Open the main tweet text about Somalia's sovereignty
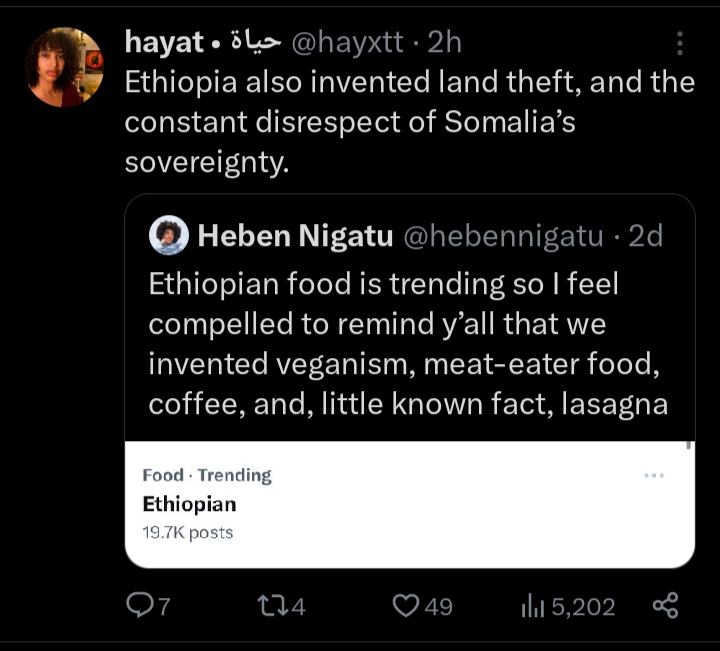The height and width of the screenshot is (651, 720). [410, 122]
